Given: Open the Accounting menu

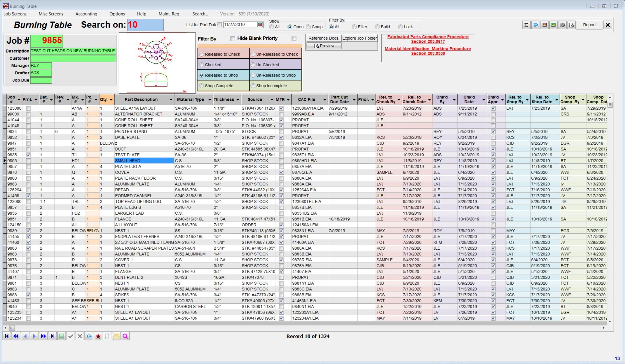Looking at the screenshot, I should point(86,14).
